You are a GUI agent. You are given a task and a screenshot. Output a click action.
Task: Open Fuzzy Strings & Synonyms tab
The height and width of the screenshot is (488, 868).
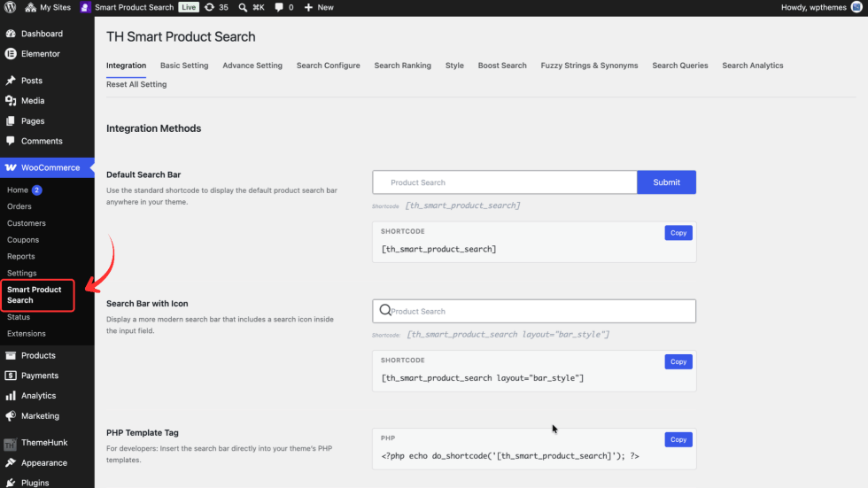[x=589, y=66]
